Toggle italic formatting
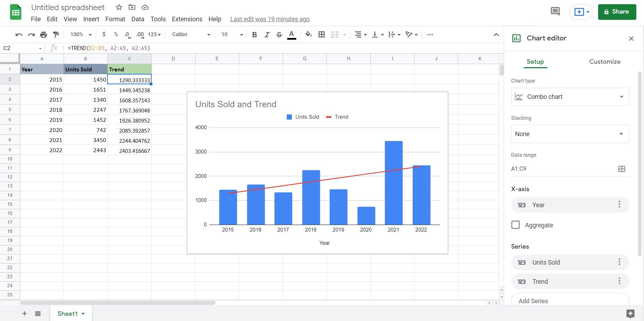The image size is (644, 321). click(x=267, y=34)
